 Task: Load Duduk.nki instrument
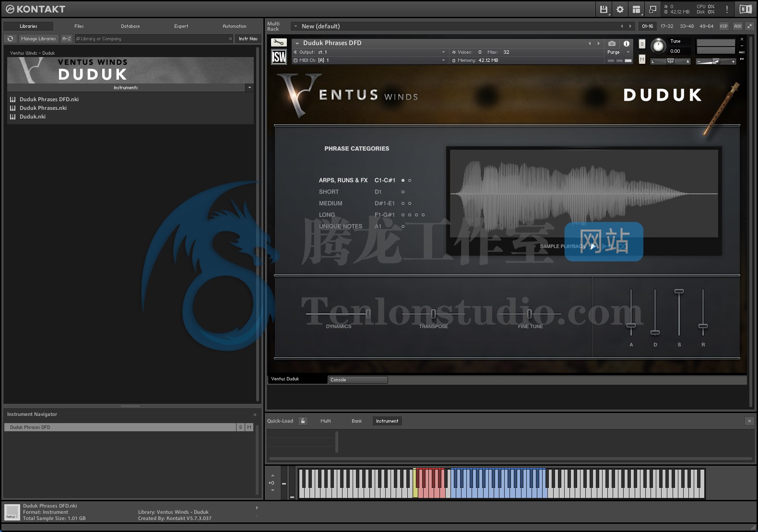point(33,117)
